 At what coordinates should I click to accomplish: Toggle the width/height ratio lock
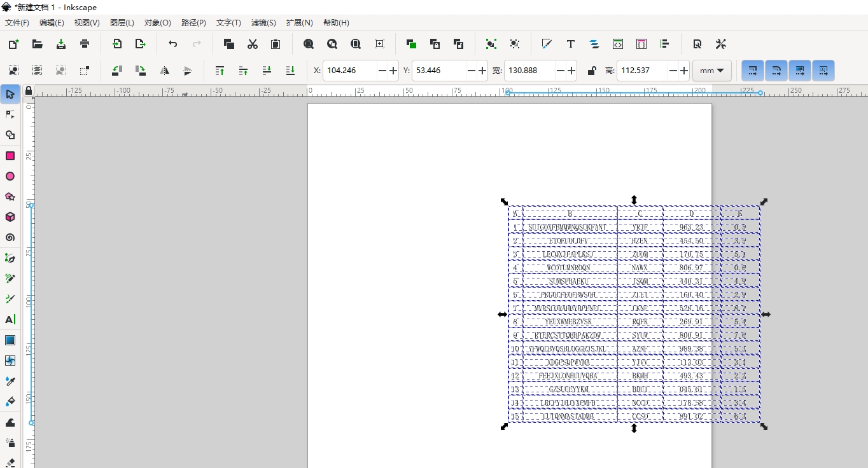[592, 71]
